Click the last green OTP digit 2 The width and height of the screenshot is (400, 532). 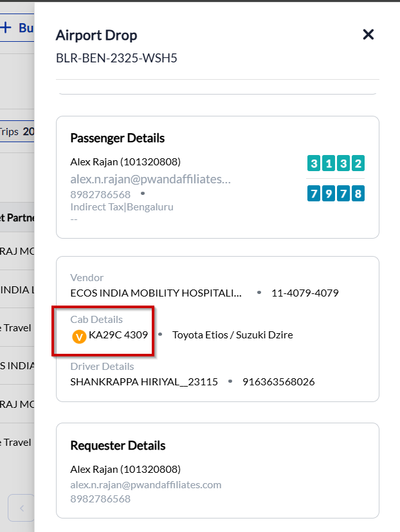pyautogui.click(x=358, y=163)
